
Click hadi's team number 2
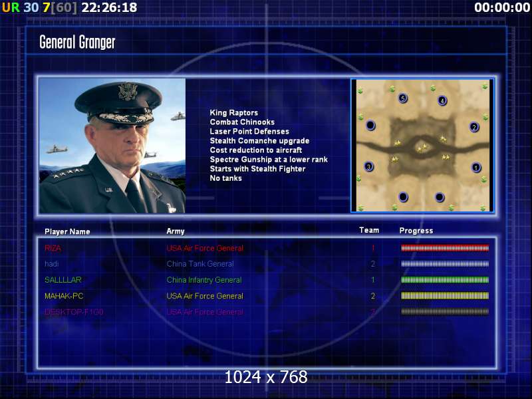373,263
